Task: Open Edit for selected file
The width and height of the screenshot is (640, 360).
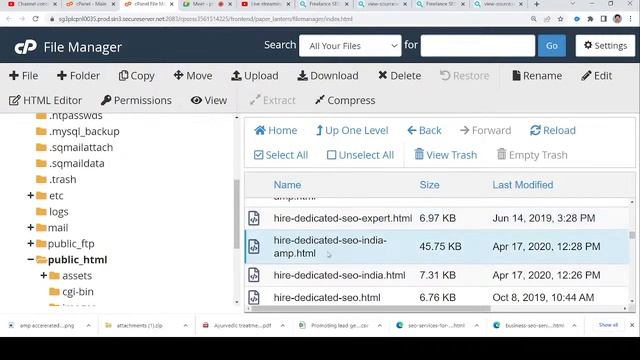Action: 597,76
